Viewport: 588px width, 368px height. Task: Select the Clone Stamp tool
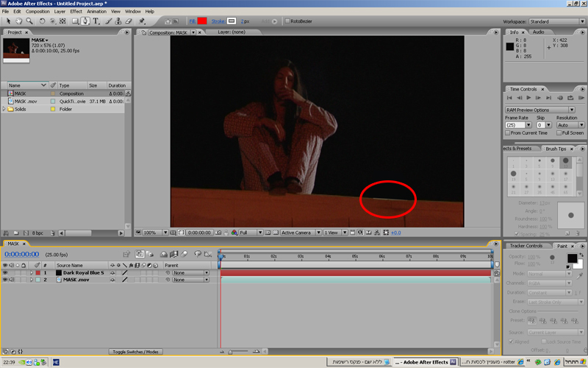[x=118, y=21]
